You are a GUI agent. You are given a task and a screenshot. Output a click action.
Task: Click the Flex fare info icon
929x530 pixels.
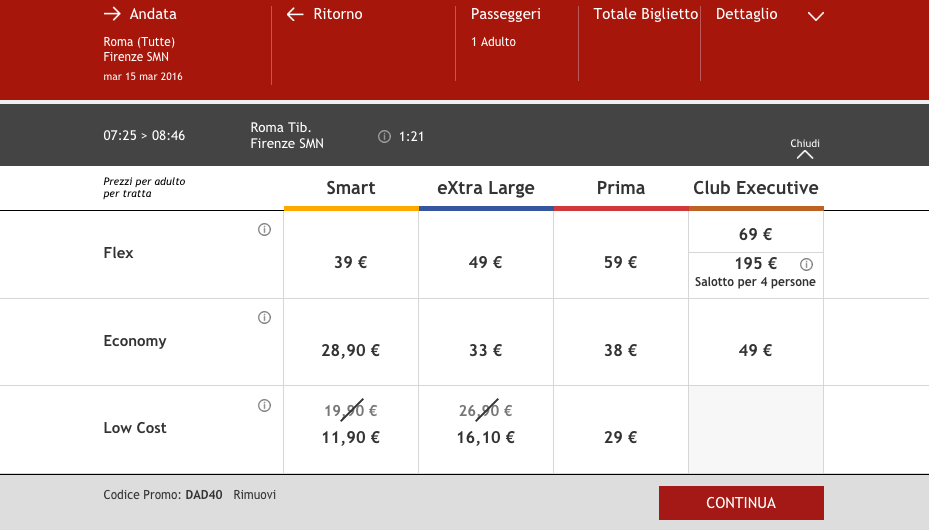tap(265, 230)
